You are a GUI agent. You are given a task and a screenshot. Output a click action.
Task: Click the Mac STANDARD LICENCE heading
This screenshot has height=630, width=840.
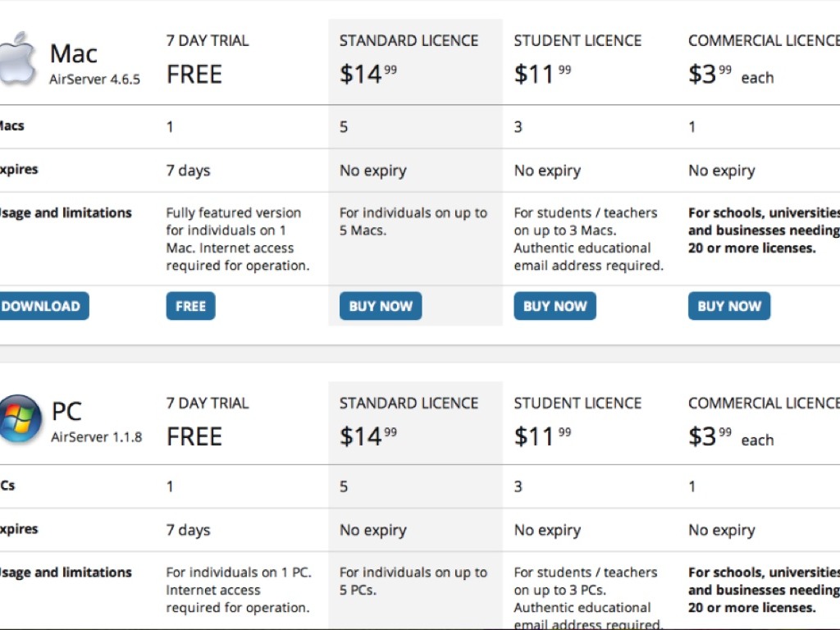(409, 41)
